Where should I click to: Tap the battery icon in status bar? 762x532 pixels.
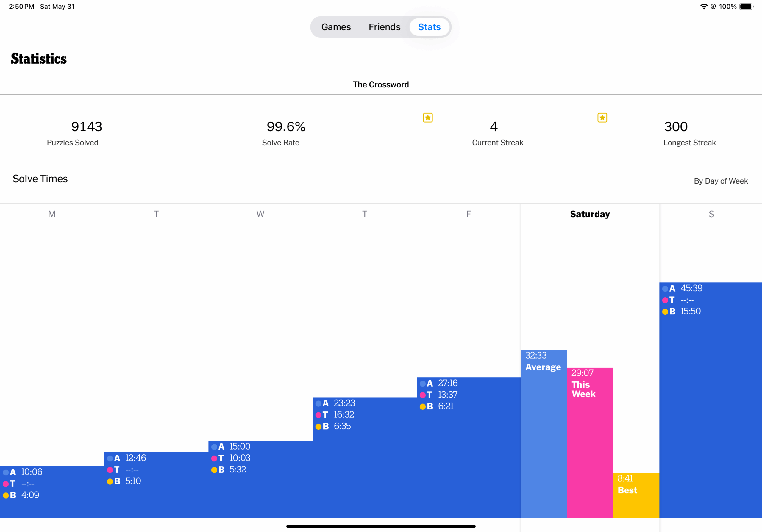click(746, 7)
